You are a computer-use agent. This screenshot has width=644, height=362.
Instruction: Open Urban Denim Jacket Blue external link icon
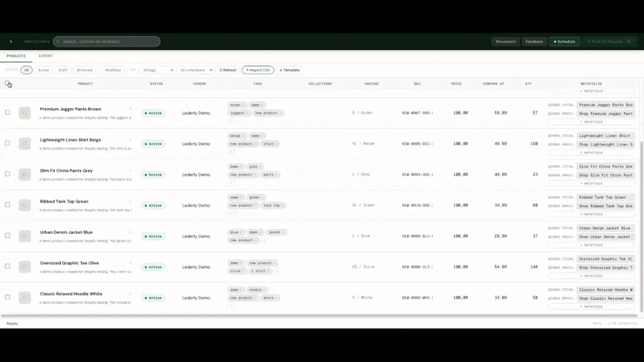tap(130, 232)
